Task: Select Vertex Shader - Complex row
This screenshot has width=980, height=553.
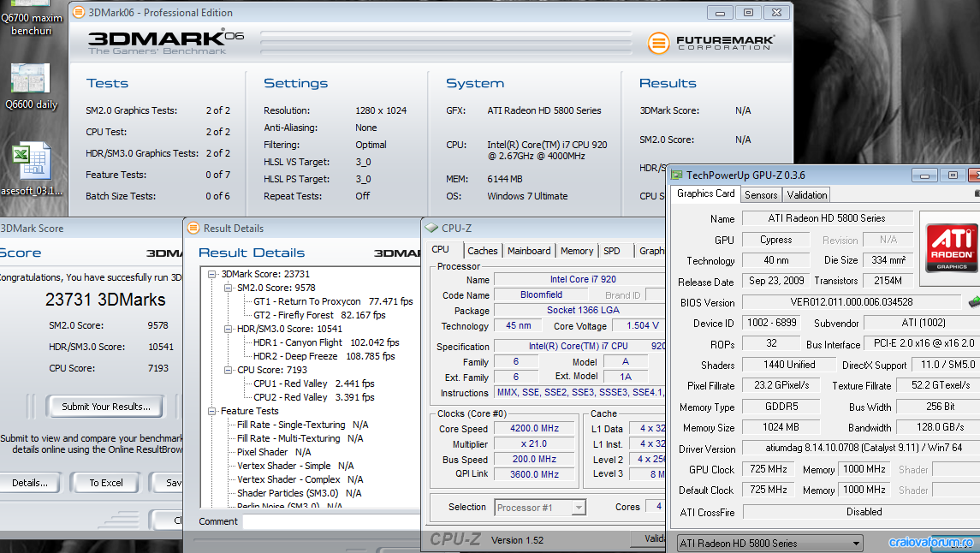Action: pos(300,480)
